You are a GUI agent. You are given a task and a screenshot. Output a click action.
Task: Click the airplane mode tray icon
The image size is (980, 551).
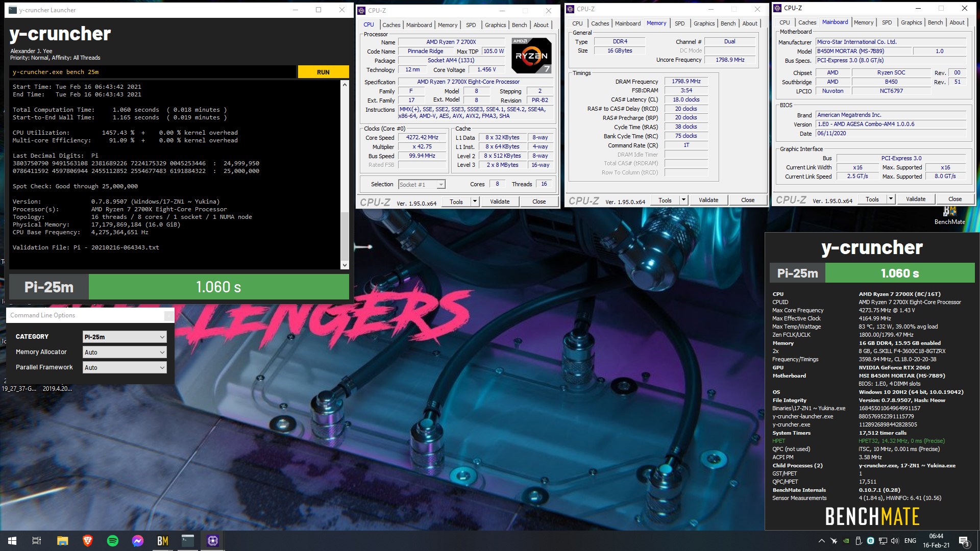(834, 541)
